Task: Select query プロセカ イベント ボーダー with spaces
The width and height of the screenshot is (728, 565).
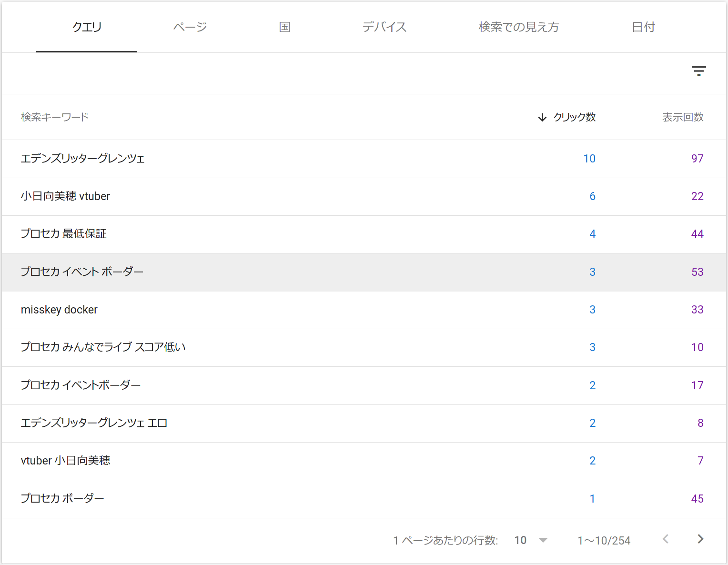Action: tap(364, 272)
